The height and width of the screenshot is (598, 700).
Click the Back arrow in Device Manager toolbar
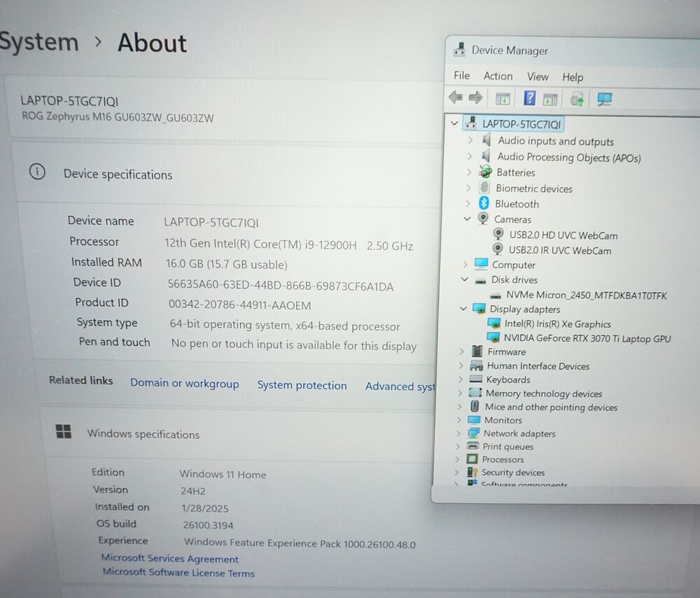point(456,97)
